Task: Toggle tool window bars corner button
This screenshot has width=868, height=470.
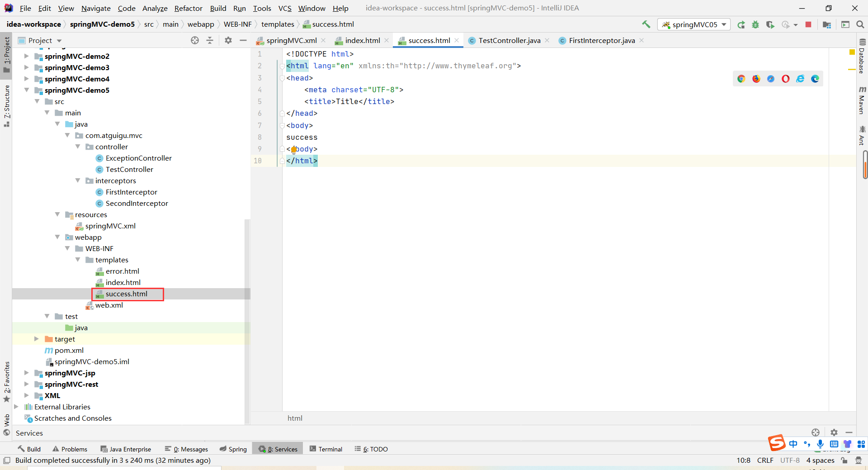Action: pyautogui.click(x=7, y=461)
